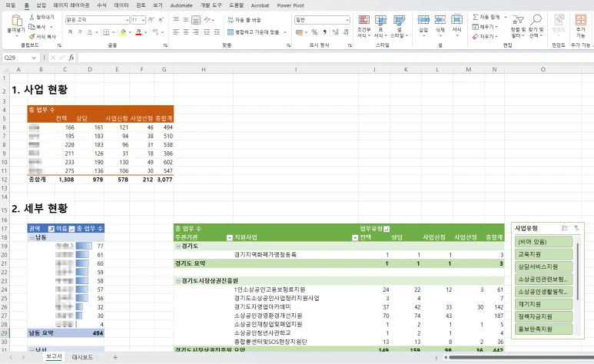Viewport: 594px width, 364px height.
Task: Open the Fill (채우기) menu
Action: 485,27
